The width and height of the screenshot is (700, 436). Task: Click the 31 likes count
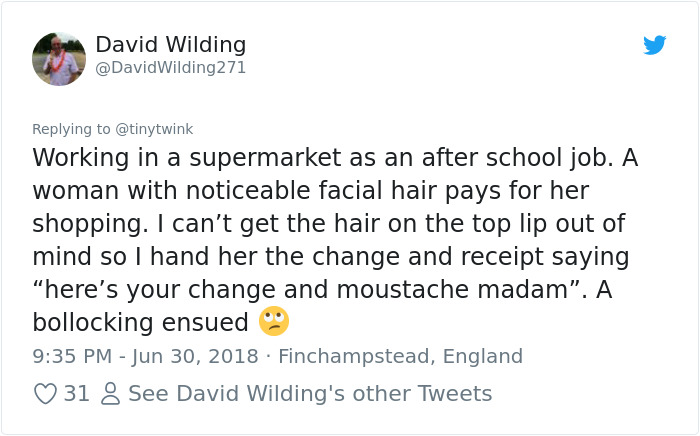pyautogui.click(x=77, y=394)
